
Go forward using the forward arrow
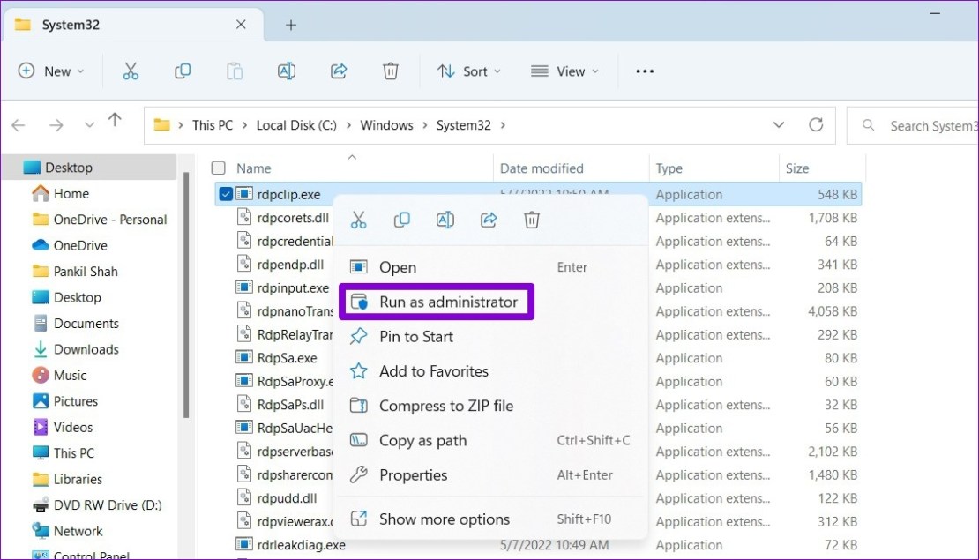[x=56, y=125]
